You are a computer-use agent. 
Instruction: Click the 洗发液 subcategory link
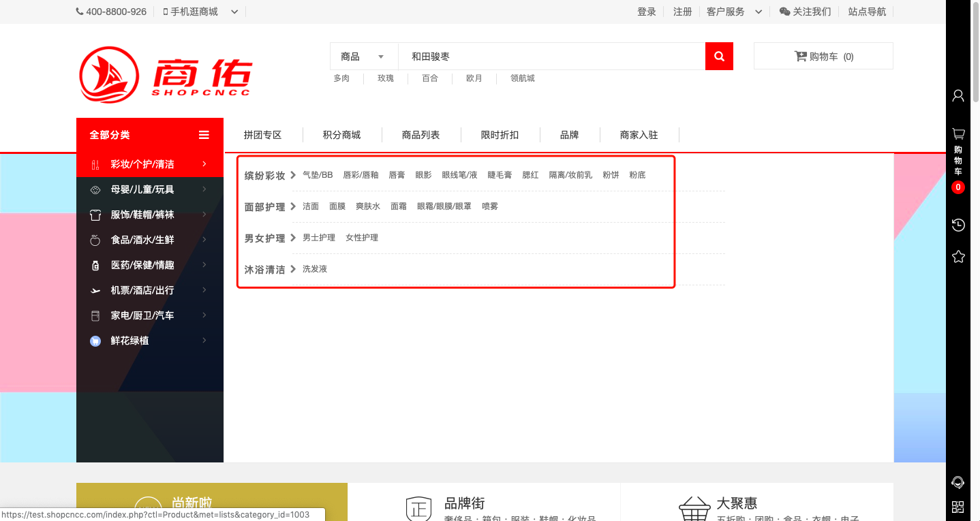pyautogui.click(x=315, y=269)
